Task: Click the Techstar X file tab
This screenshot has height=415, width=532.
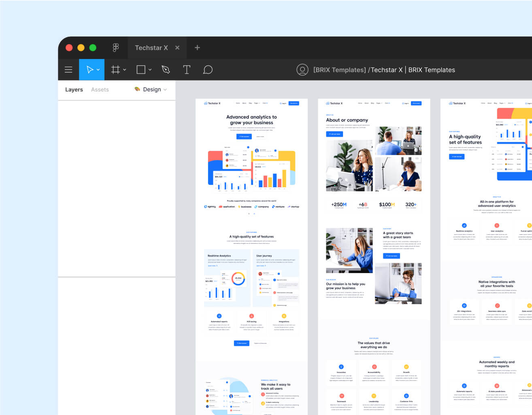Action: pos(151,47)
